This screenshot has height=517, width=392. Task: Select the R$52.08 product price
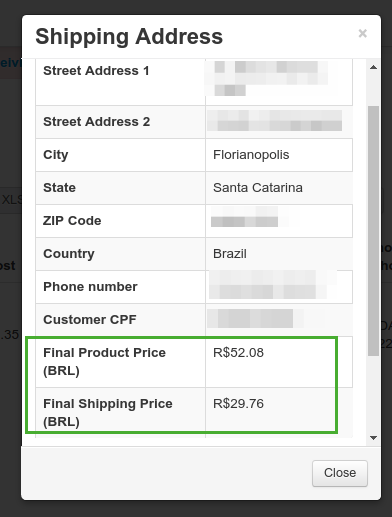coord(238,353)
